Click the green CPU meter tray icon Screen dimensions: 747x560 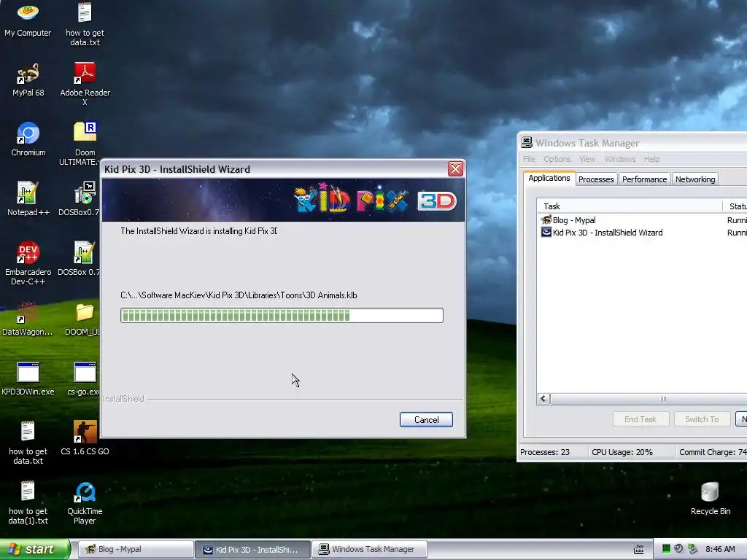click(666, 549)
